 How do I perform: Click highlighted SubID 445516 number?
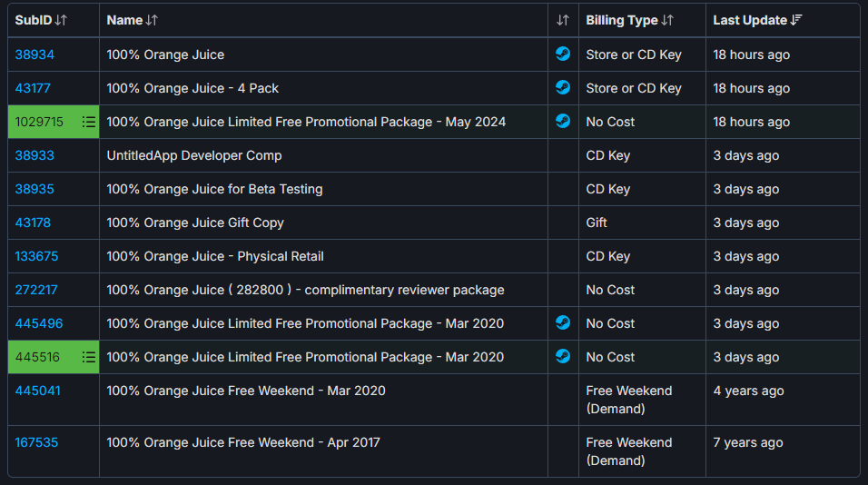tap(37, 357)
